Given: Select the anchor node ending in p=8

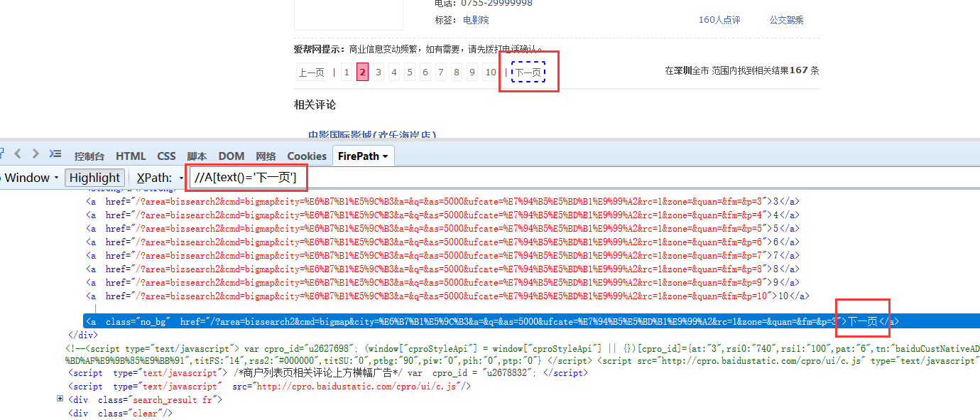Looking at the screenshot, I should click(444, 269).
